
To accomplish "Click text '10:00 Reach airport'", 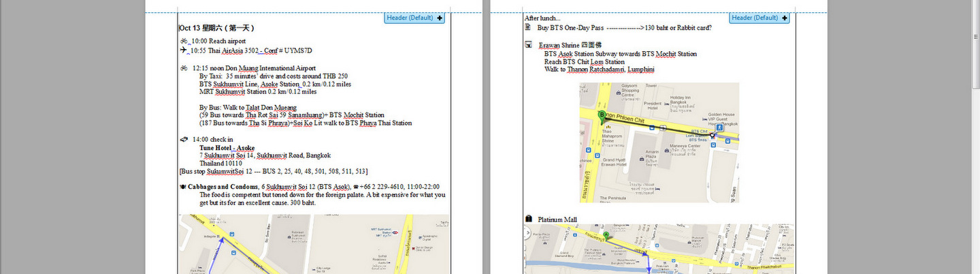I will tap(218, 41).
